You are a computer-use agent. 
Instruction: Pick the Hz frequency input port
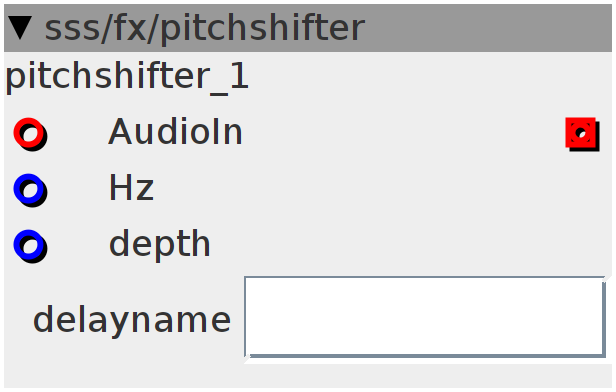point(30,190)
